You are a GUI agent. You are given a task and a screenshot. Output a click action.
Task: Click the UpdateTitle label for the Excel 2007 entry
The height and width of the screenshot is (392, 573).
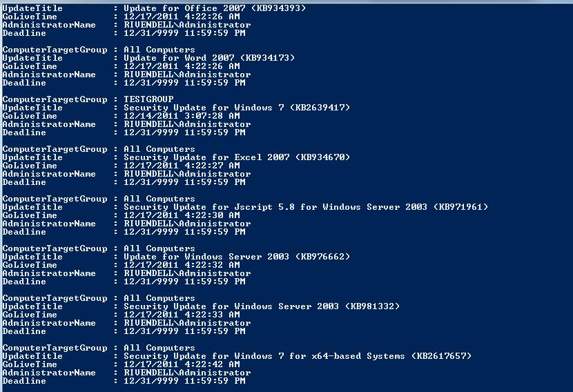pos(32,157)
